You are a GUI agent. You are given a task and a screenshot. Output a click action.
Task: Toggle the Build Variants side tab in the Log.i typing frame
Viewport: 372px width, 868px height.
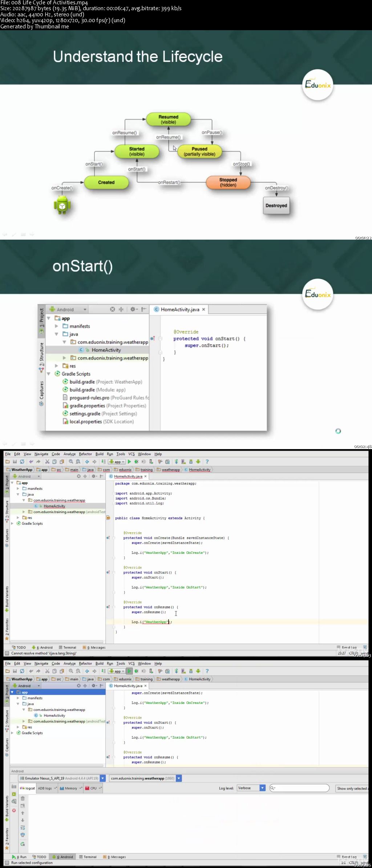[7, 599]
